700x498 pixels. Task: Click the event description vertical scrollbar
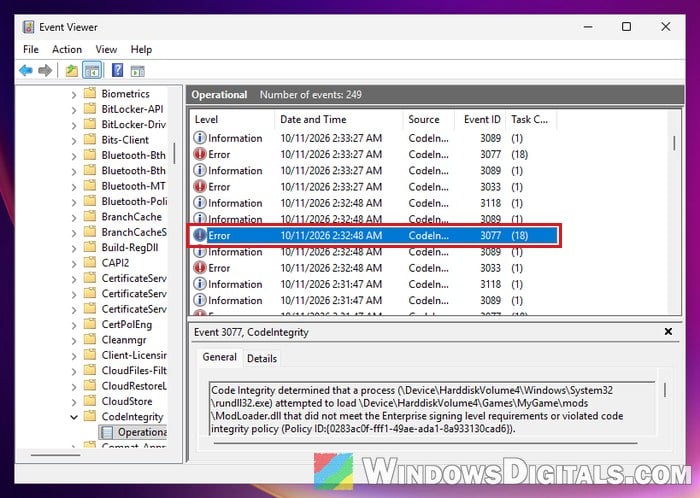(665, 390)
